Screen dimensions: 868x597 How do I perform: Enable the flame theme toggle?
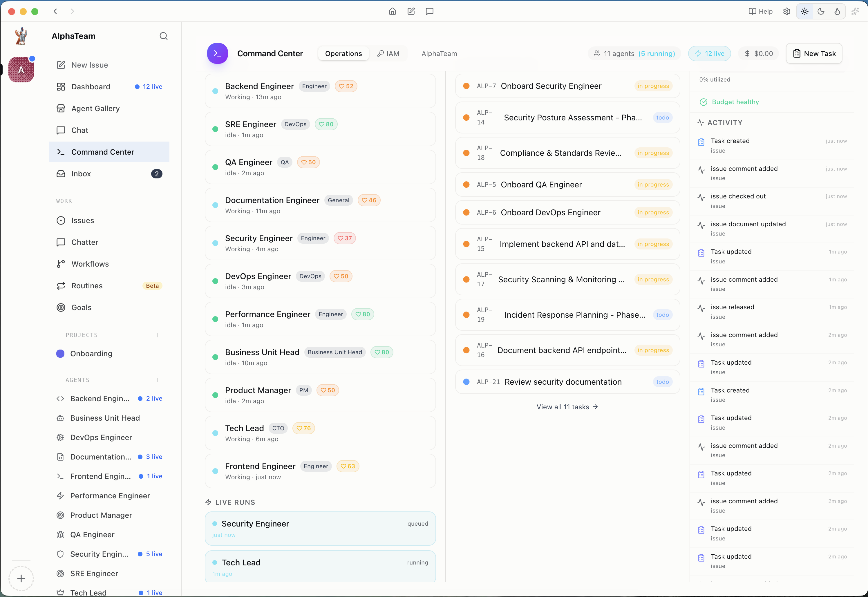coord(837,11)
